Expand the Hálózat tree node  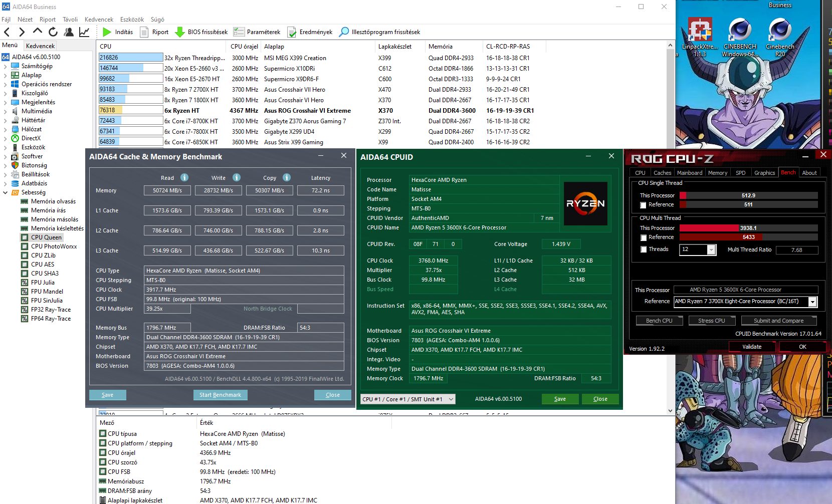pyautogui.click(x=5, y=129)
